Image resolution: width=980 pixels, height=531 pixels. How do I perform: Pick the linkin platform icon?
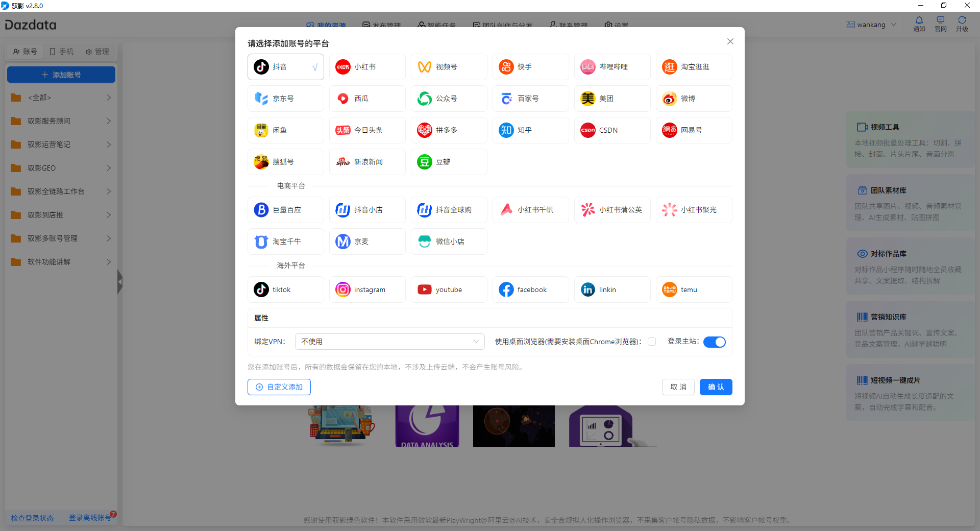588,289
